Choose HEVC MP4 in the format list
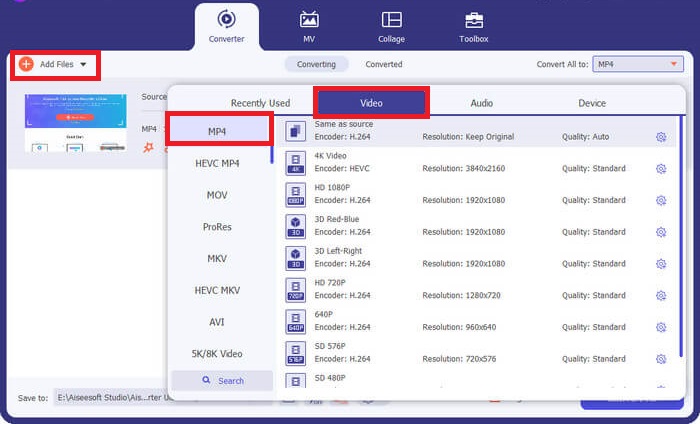The width and height of the screenshot is (700, 424). click(x=217, y=163)
